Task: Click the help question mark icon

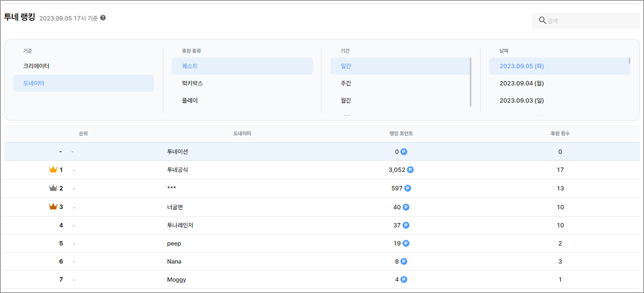Action: click(x=103, y=18)
